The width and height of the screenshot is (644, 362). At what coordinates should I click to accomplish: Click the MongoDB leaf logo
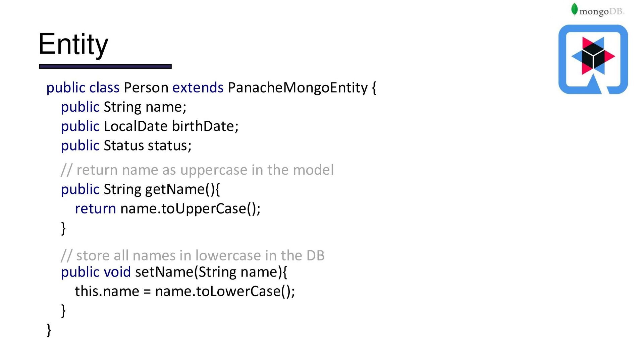click(x=574, y=9)
